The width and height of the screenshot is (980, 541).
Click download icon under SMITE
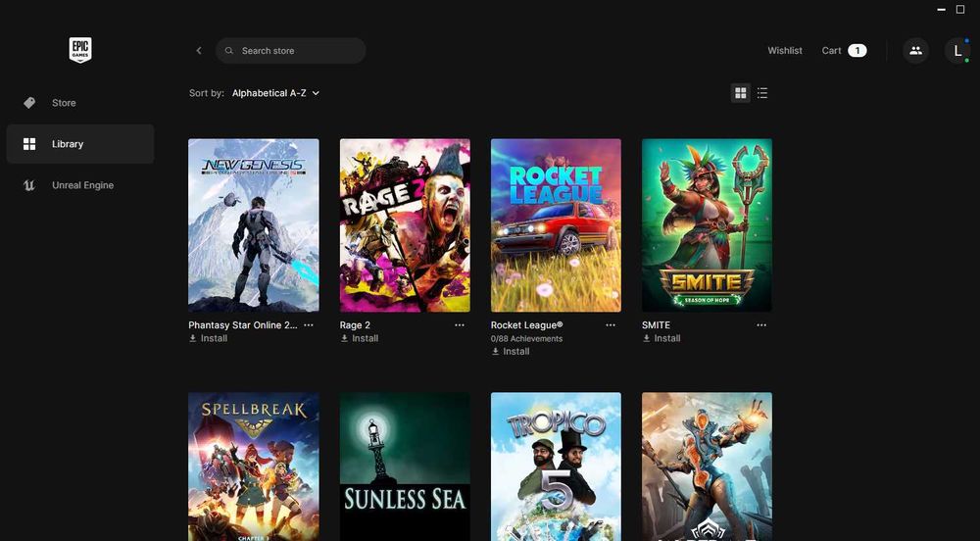tap(646, 338)
